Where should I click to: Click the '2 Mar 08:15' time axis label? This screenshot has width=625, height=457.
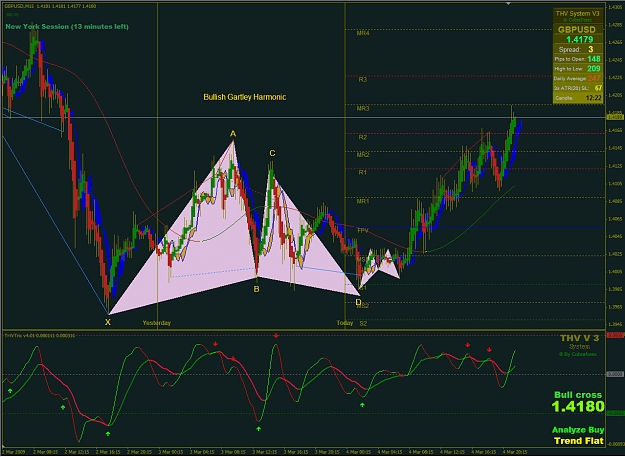[44, 452]
